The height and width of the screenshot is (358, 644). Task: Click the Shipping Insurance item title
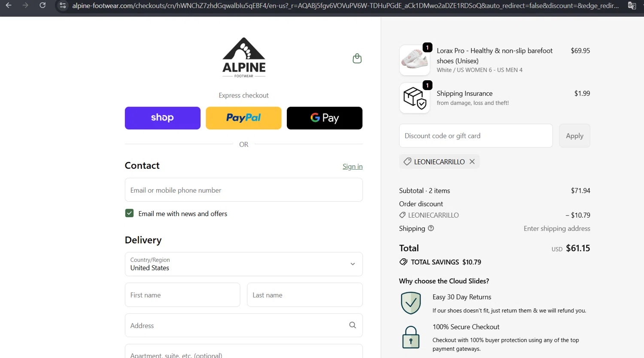[465, 93]
